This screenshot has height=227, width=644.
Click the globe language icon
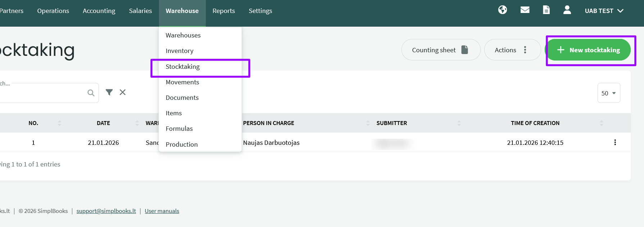(x=503, y=10)
